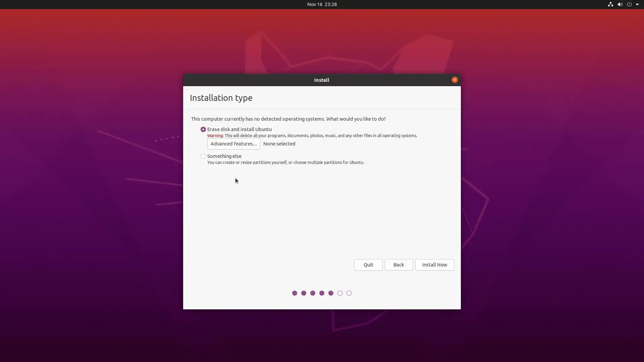Click the volume speaker icon
The height and width of the screenshot is (362, 644).
point(620,4)
